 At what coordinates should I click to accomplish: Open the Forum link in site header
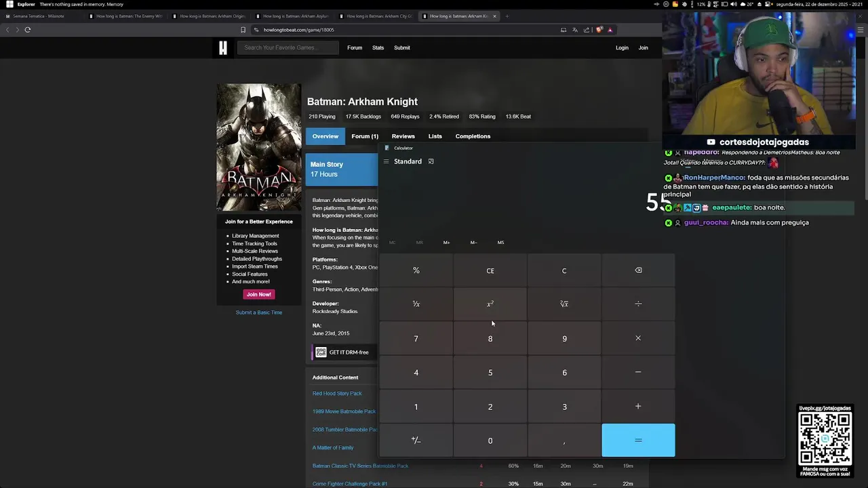(x=355, y=47)
